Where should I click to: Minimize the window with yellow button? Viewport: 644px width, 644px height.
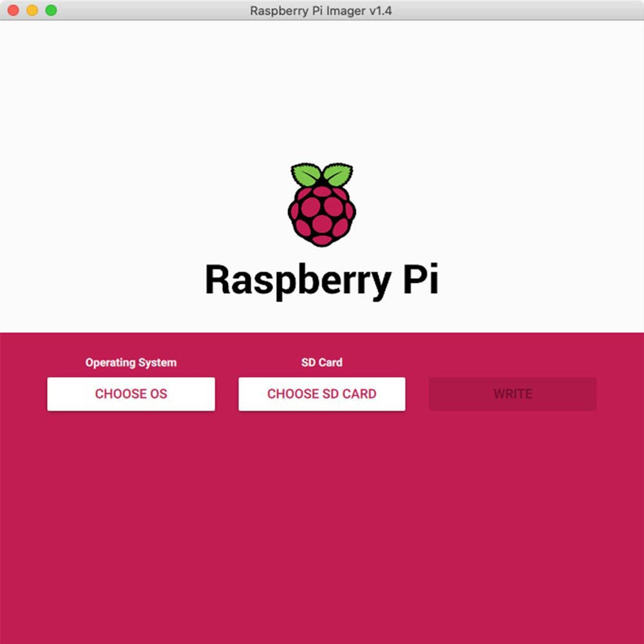(32, 10)
